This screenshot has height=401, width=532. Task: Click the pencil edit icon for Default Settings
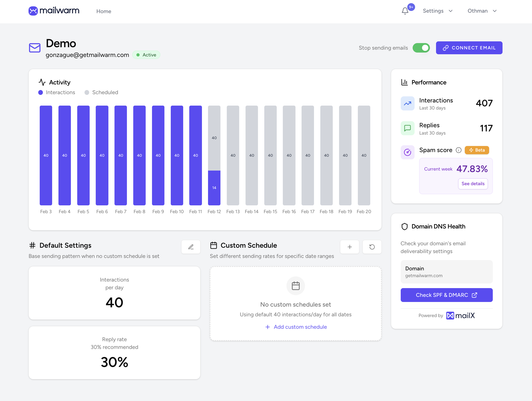point(191,247)
